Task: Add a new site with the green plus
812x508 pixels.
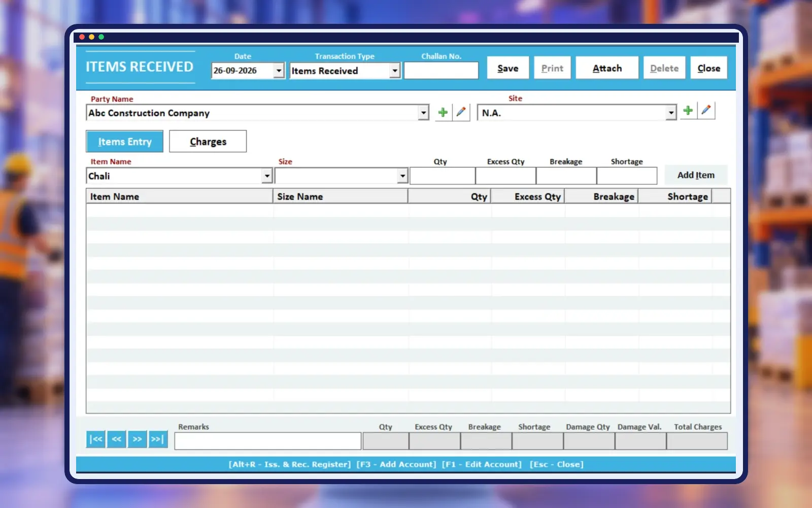Action: [x=688, y=110]
